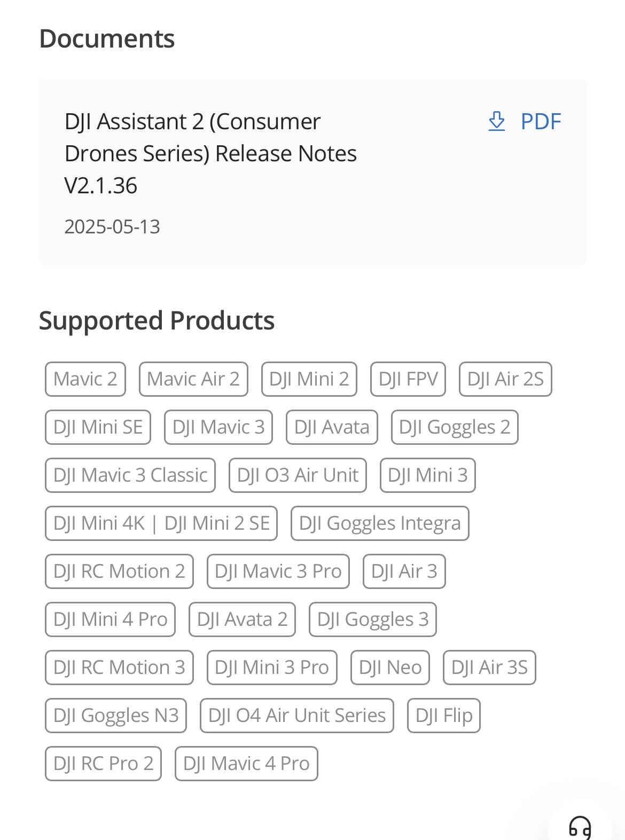Pick the DJI Air 2S tag
The height and width of the screenshot is (840, 625).
[x=505, y=379]
